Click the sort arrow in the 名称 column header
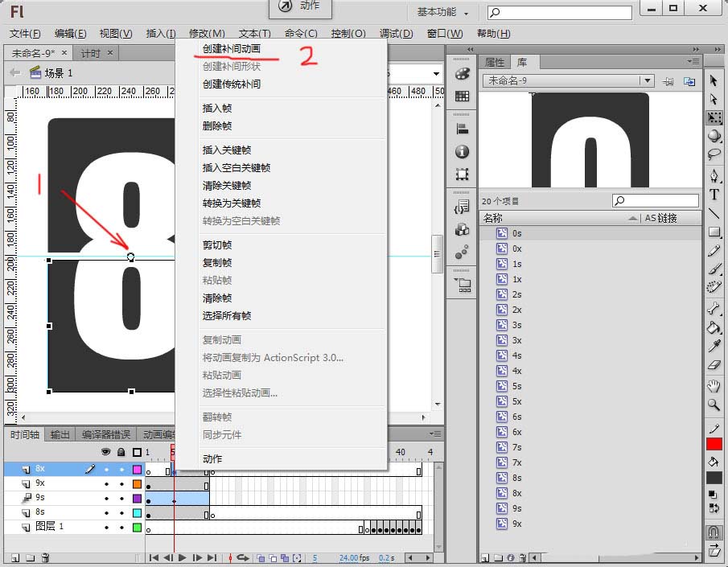This screenshot has height=567, width=728. click(x=632, y=218)
